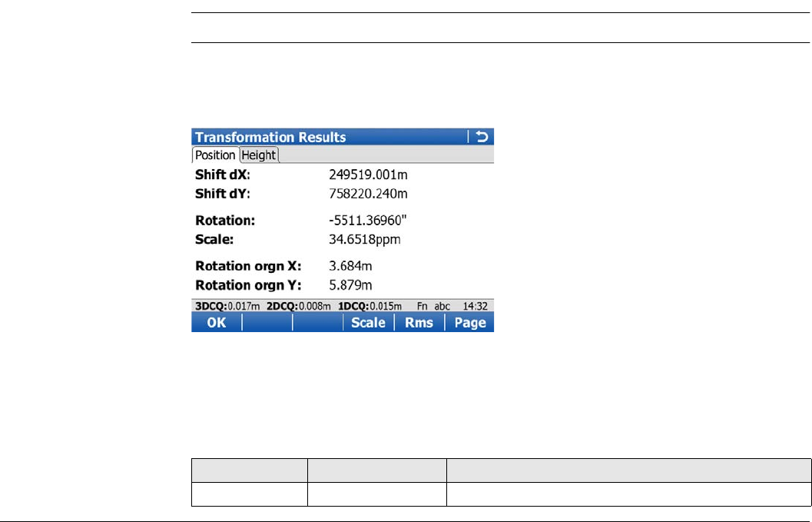The image size is (812, 522).
Task: Confirm with the OK softkey
Action: pos(217,322)
